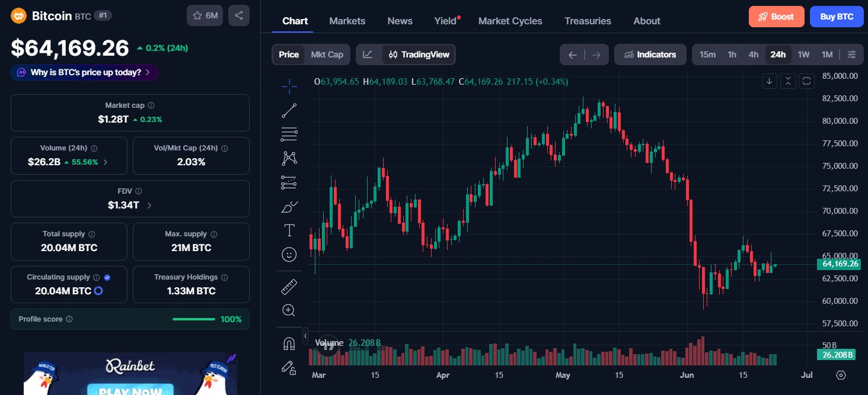Open chart settings sliders icon
This screenshot has width=868, height=395.
click(851, 54)
